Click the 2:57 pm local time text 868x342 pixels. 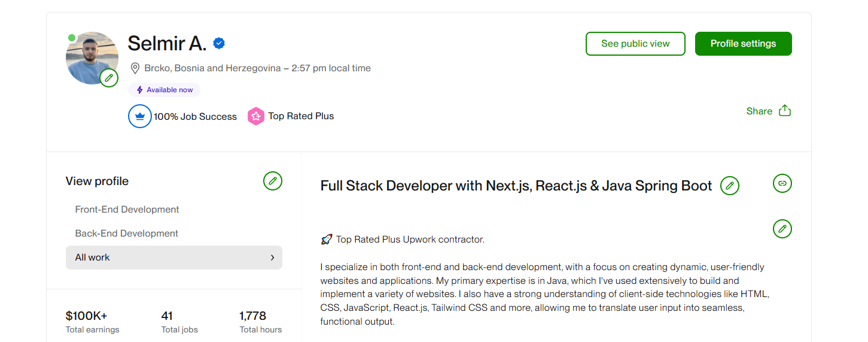(331, 68)
